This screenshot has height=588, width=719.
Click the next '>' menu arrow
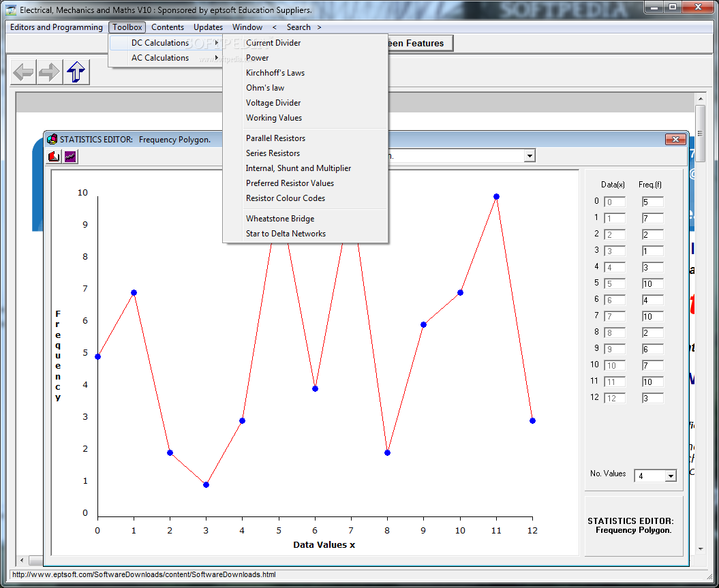[319, 27]
